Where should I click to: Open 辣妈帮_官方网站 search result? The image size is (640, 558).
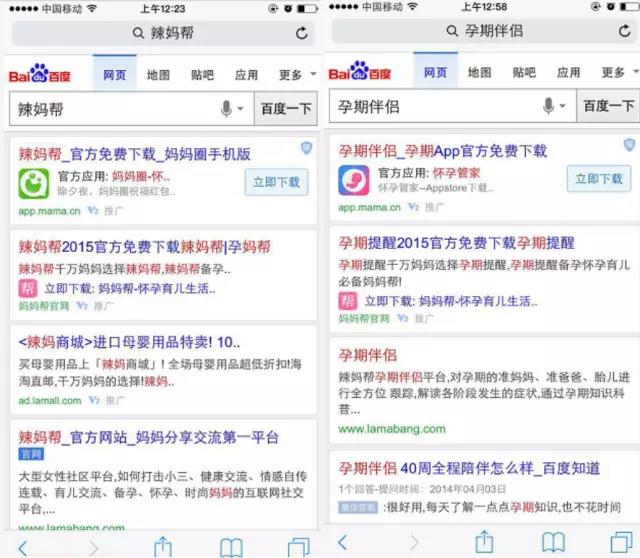click(x=149, y=438)
